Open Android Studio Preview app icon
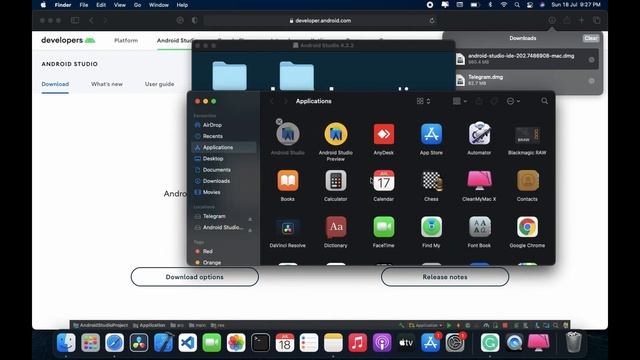The image size is (640, 360). 336,134
